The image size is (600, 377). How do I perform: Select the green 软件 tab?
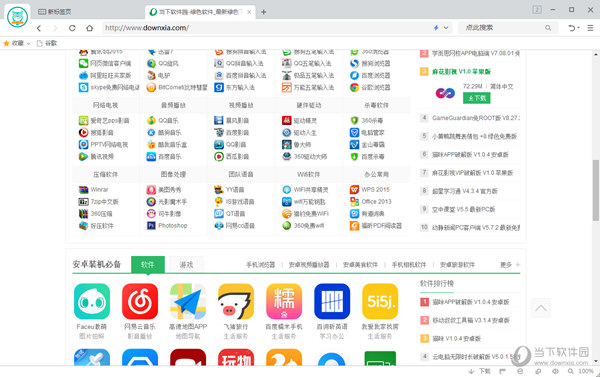coord(148,264)
